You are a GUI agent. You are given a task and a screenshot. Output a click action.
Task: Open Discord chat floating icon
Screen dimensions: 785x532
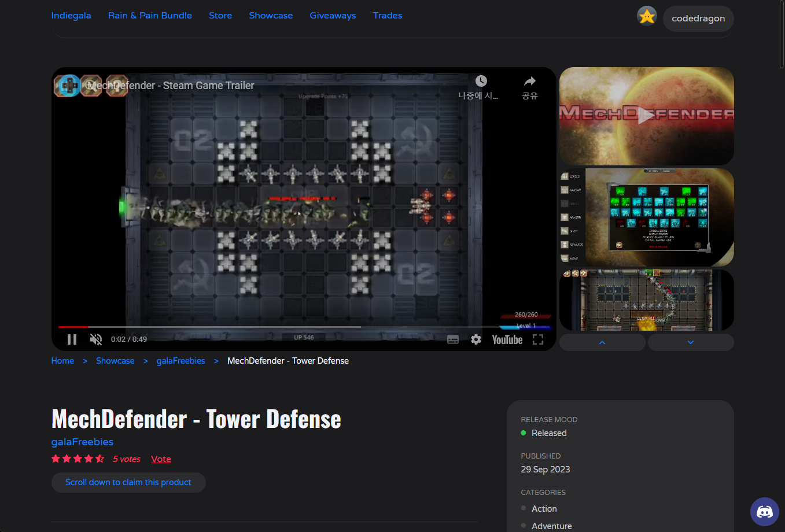(x=765, y=512)
